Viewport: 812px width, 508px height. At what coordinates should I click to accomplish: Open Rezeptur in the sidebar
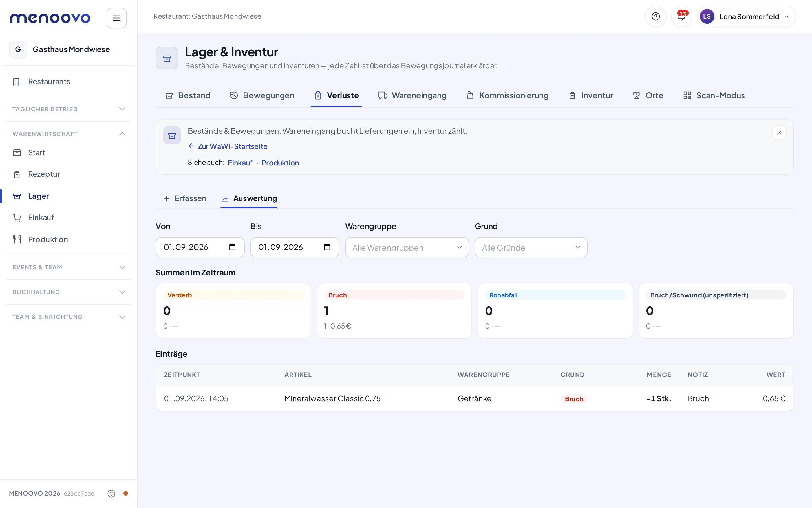click(69, 174)
